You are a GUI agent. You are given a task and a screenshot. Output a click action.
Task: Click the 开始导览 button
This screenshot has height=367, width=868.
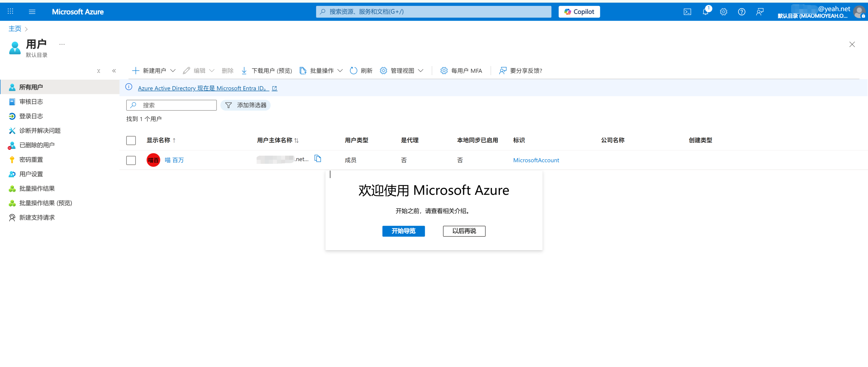(x=403, y=231)
